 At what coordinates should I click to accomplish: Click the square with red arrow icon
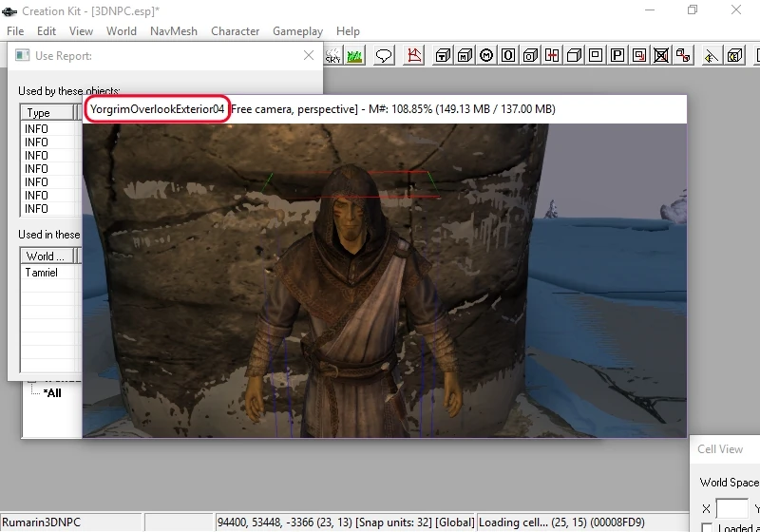639,56
